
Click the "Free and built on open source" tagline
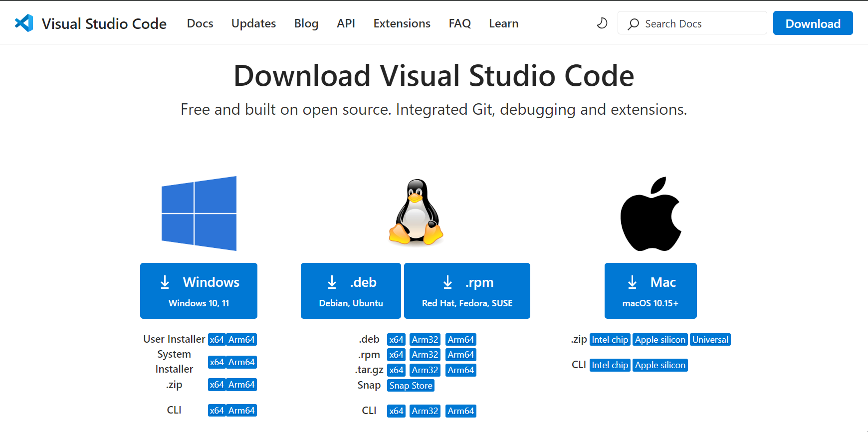(434, 109)
